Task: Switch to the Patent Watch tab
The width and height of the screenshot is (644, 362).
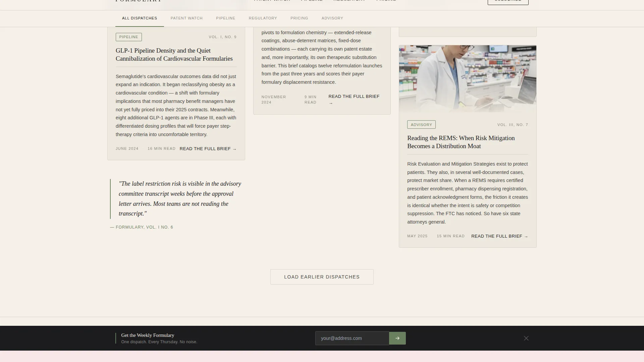Action: [186, 18]
